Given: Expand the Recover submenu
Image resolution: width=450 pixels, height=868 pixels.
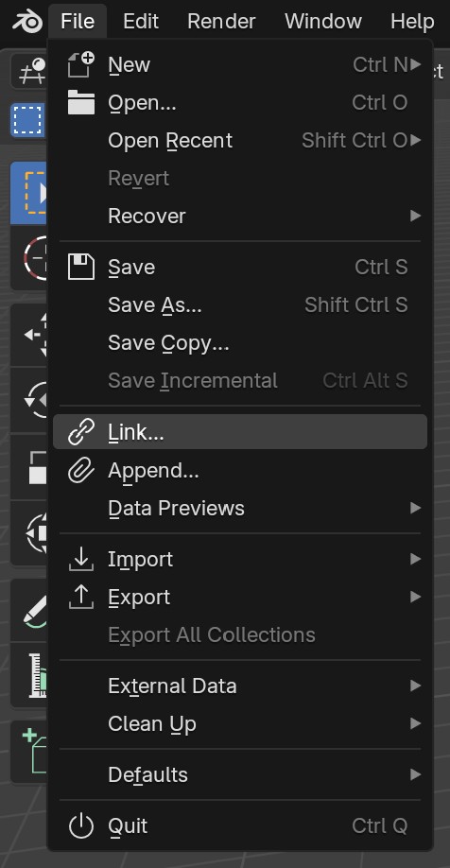Looking at the screenshot, I should [x=240, y=216].
